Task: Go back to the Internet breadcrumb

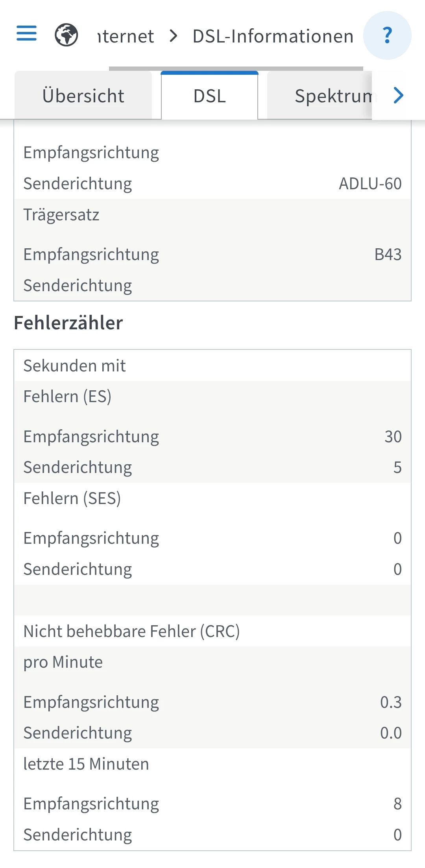Action: point(126,36)
